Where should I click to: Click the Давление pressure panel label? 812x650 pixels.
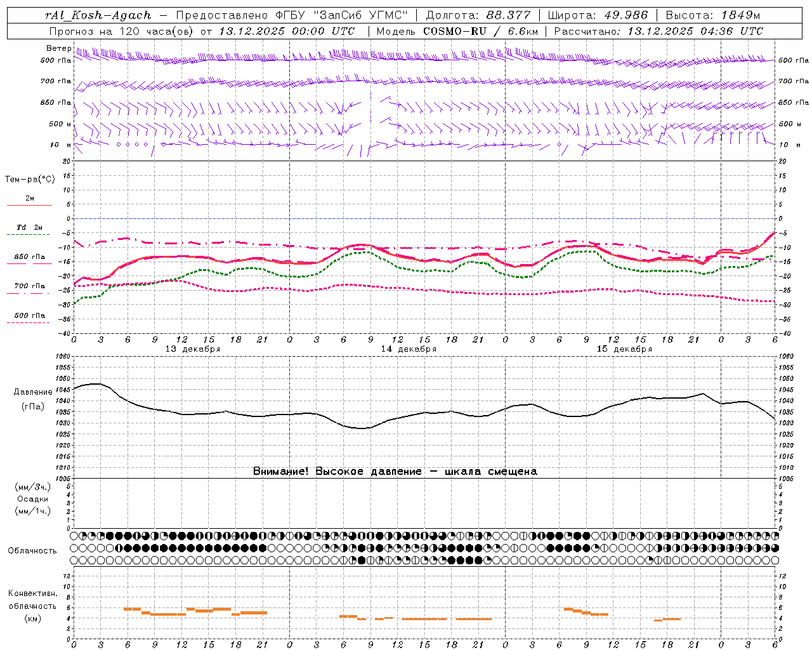click(33, 392)
